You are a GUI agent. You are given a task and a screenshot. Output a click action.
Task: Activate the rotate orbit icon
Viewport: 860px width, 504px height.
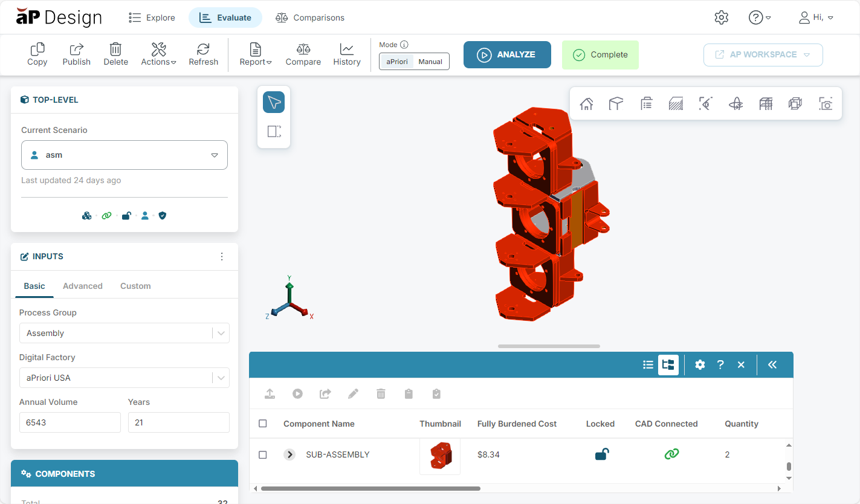coord(736,104)
